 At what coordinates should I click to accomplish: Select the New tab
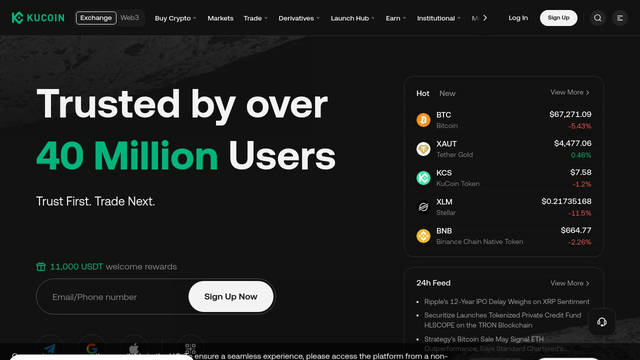tap(447, 93)
